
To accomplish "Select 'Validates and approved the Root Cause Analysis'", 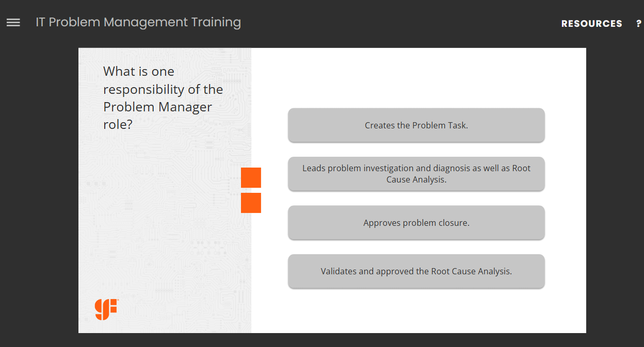I will click(416, 271).
